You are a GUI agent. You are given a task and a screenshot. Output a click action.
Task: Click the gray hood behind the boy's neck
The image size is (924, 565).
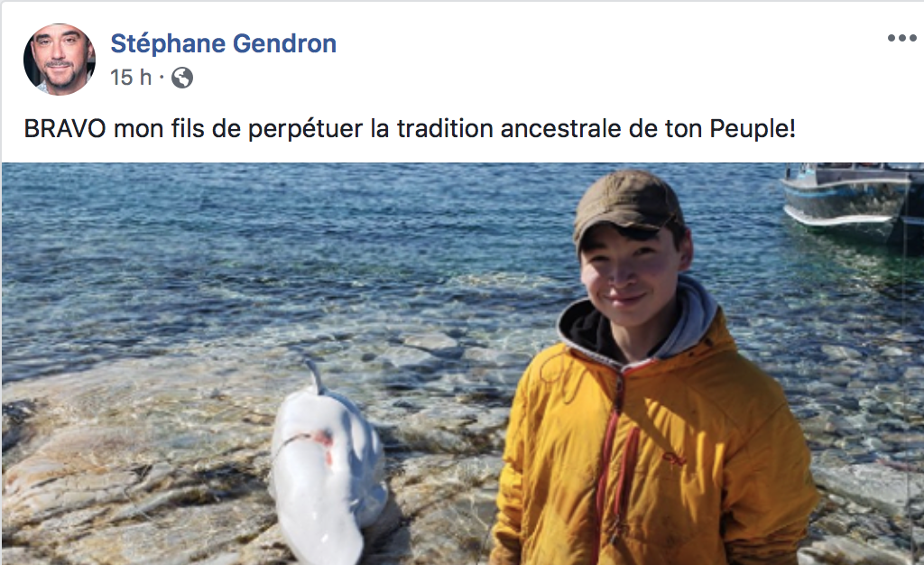(x=692, y=321)
